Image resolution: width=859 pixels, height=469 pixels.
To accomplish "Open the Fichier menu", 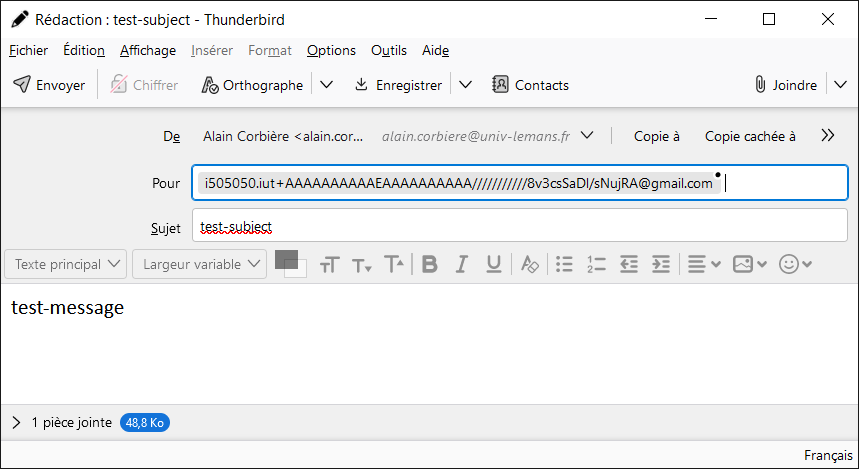I will (28, 50).
